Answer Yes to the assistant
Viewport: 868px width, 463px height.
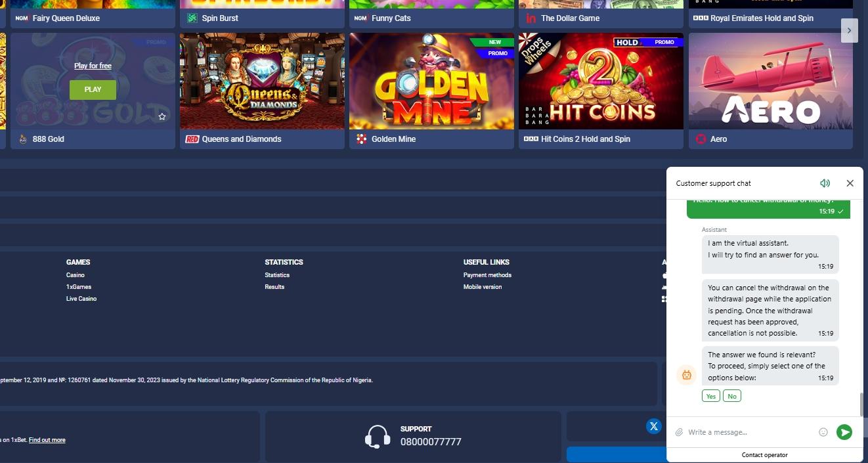(x=710, y=396)
